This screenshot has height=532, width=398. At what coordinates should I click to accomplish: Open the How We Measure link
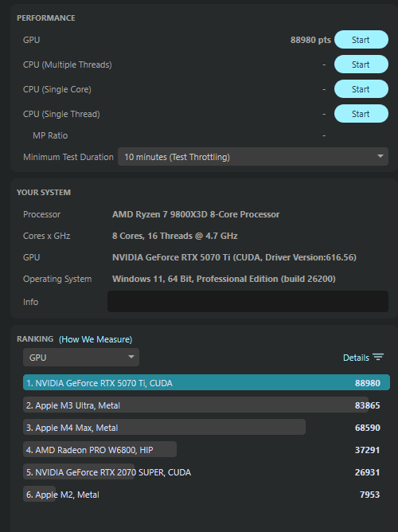point(96,339)
